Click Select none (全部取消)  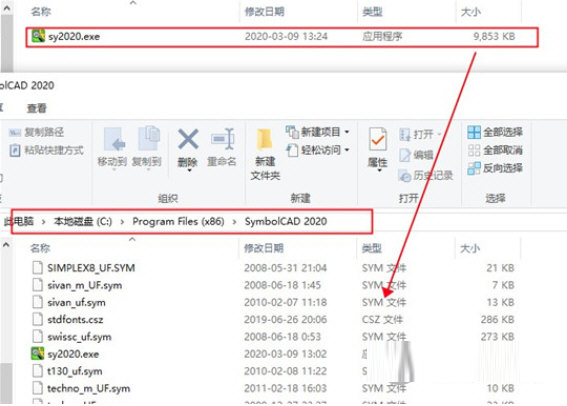(x=495, y=150)
